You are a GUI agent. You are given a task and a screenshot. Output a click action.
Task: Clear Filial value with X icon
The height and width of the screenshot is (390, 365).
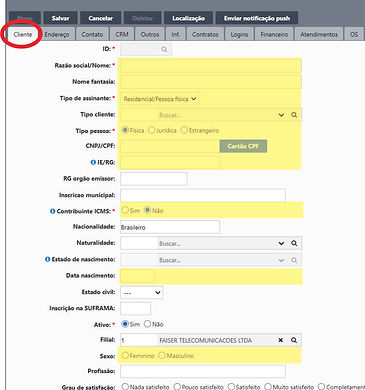coord(281,340)
